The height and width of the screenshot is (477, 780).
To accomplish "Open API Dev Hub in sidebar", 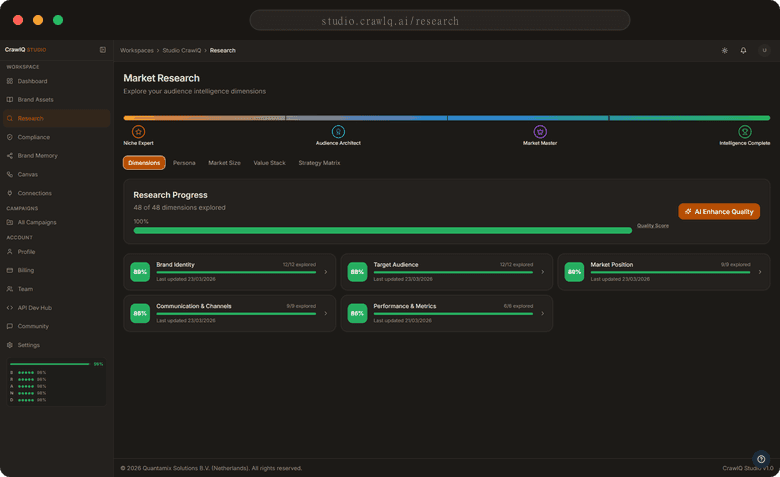I will pyautogui.click(x=56, y=308).
